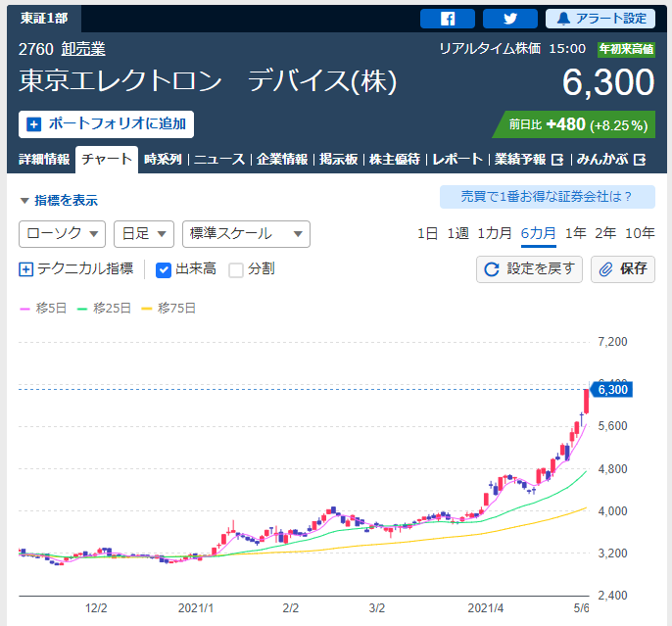Click the latest red candlestick at 5/6

pos(586,402)
